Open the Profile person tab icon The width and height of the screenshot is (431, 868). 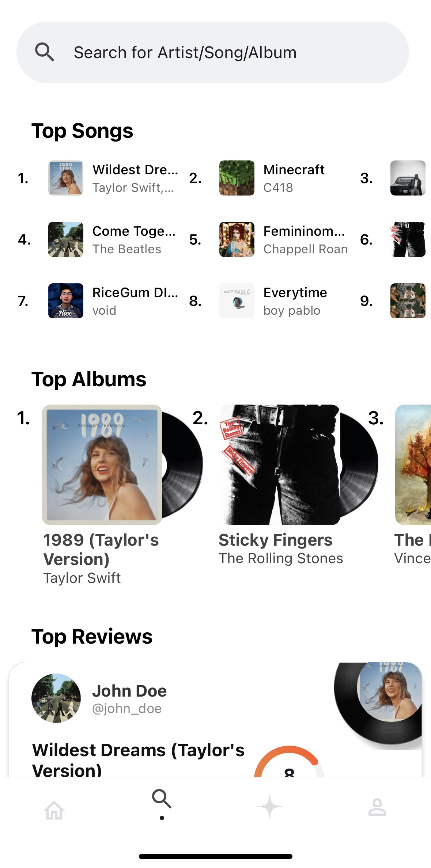[377, 807]
